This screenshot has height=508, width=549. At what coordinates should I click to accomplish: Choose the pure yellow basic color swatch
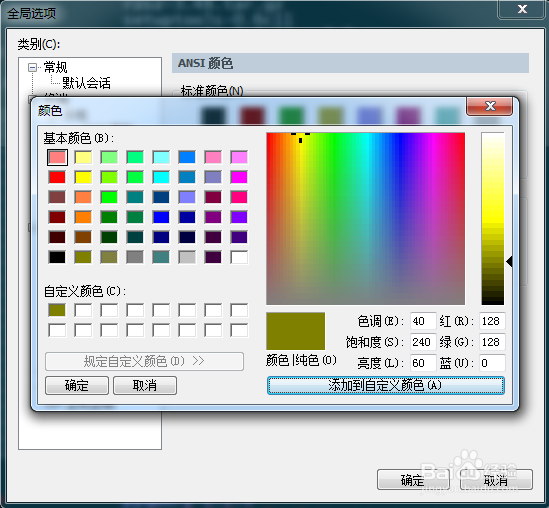tap(83, 177)
